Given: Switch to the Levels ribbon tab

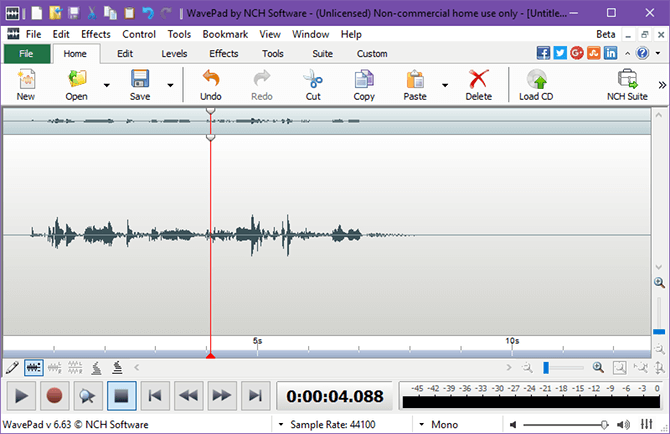Looking at the screenshot, I should (174, 54).
